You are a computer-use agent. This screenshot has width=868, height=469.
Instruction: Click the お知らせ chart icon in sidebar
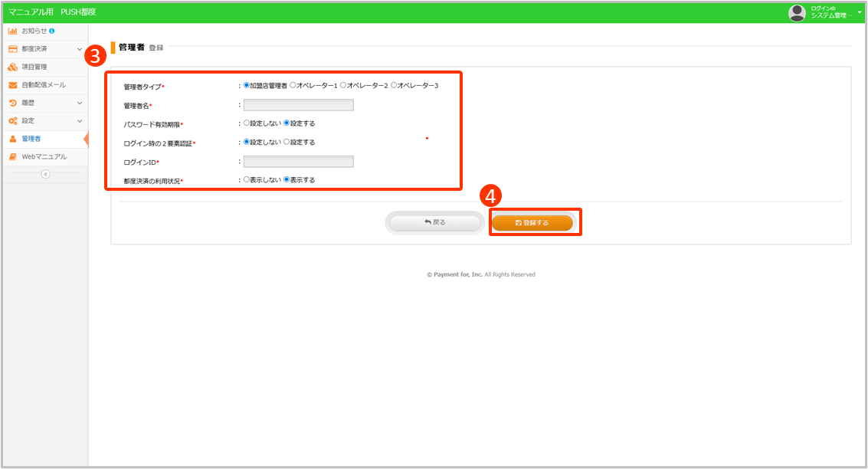[13, 31]
